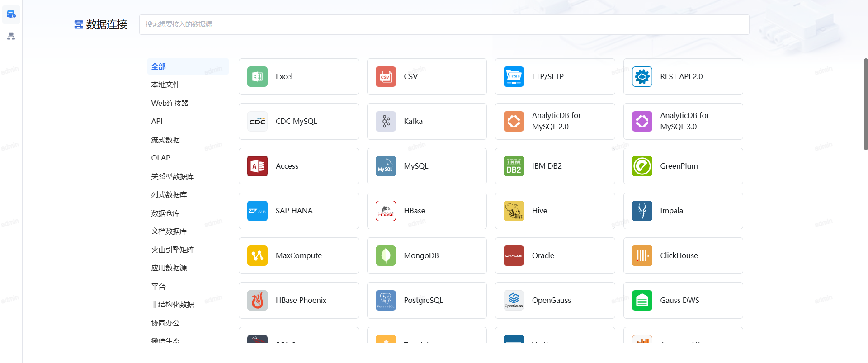This screenshot has width=868, height=363.
Task: Click the HBase icon
Action: pyautogui.click(x=386, y=211)
